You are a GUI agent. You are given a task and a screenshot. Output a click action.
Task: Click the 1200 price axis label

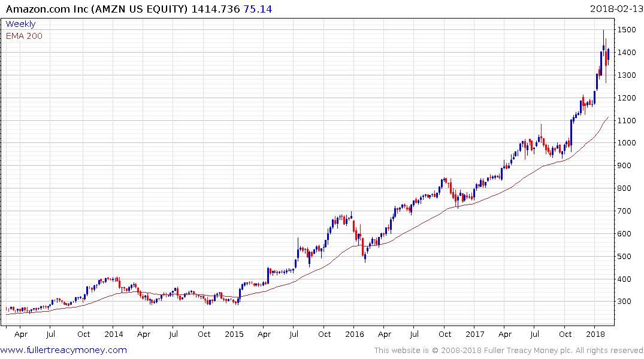[x=627, y=98]
